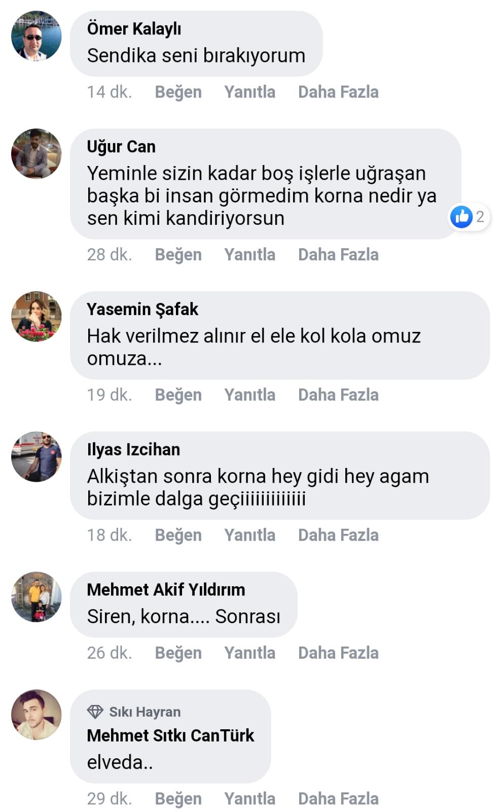504x812 pixels.
Task: Click the like reaction icon on Uğur Can's comment
Action: pyautogui.click(x=461, y=217)
